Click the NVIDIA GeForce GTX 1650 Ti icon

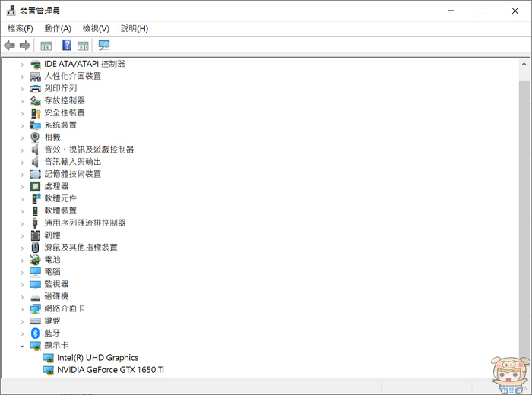[x=48, y=370]
